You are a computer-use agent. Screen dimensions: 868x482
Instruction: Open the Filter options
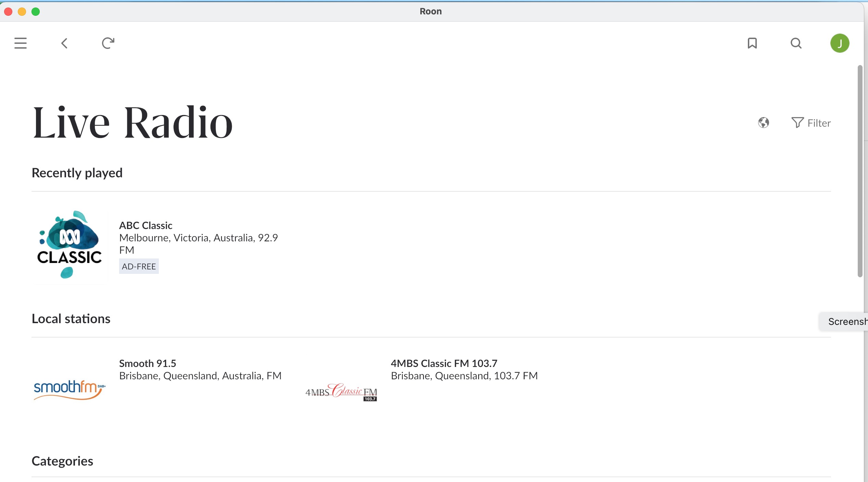[812, 123]
